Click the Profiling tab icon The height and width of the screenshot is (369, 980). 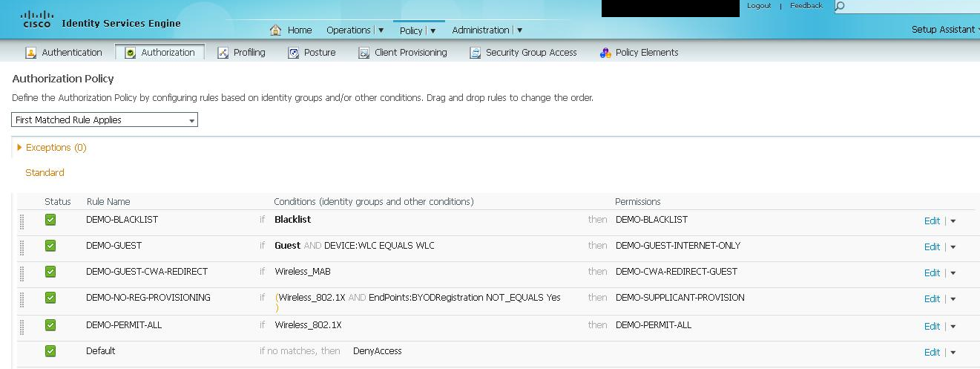[223, 53]
